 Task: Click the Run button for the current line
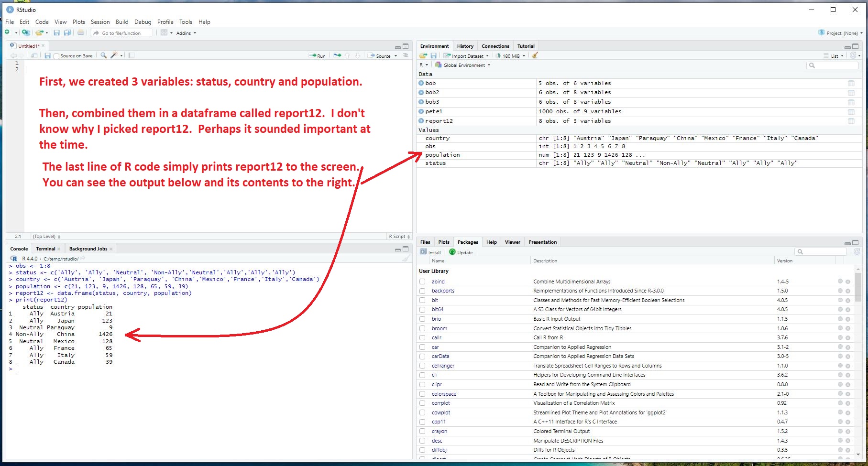pos(318,56)
